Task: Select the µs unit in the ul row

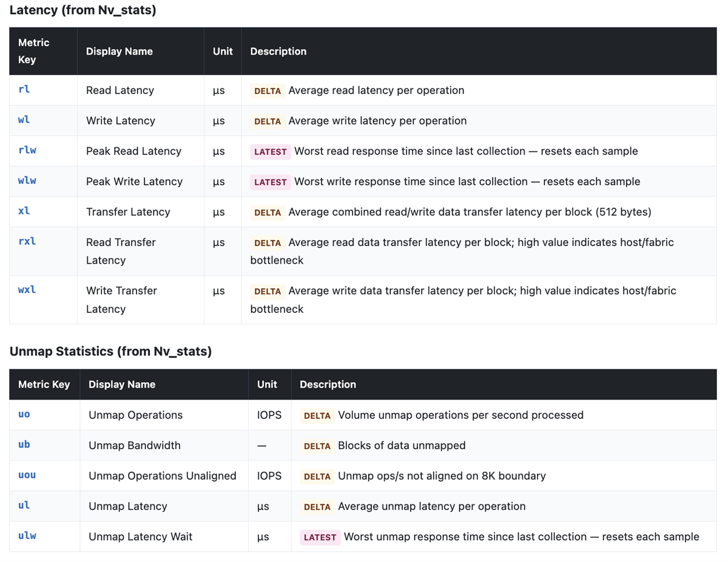Action: [263, 506]
